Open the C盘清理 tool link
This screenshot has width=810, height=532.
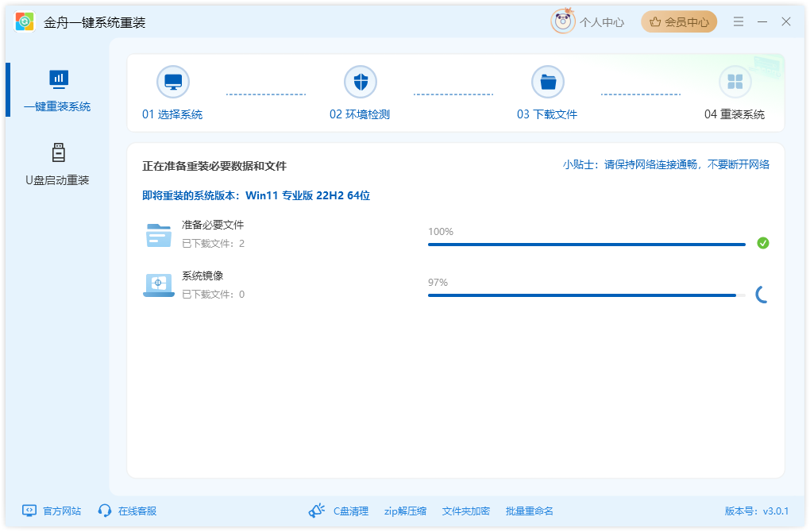click(x=351, y=511)
